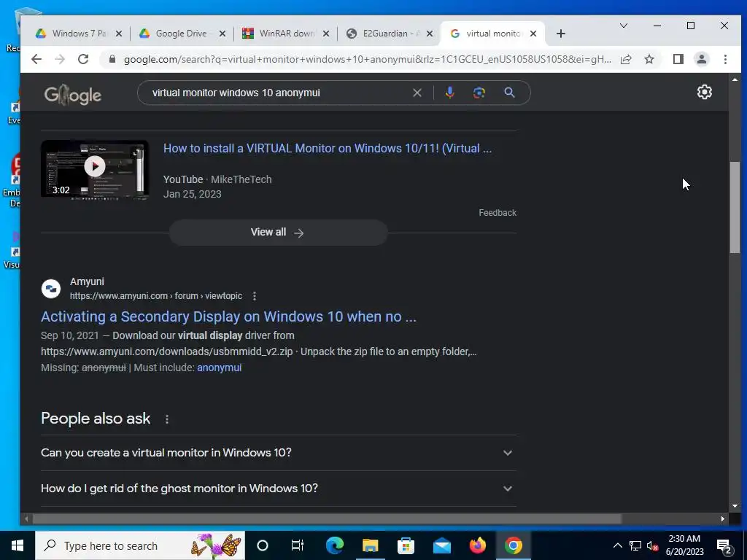
Task: Close the E2Guardian tab
Action: pos(429,34)
